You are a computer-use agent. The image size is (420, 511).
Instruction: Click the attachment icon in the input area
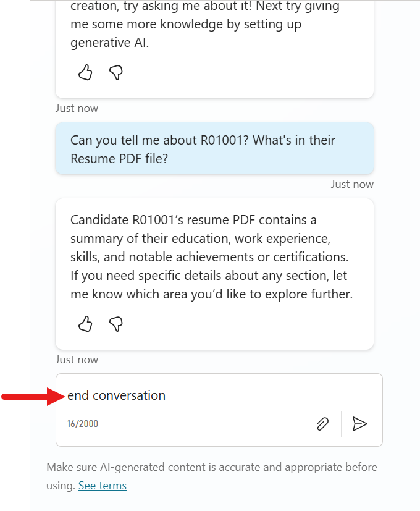[322, 424]
